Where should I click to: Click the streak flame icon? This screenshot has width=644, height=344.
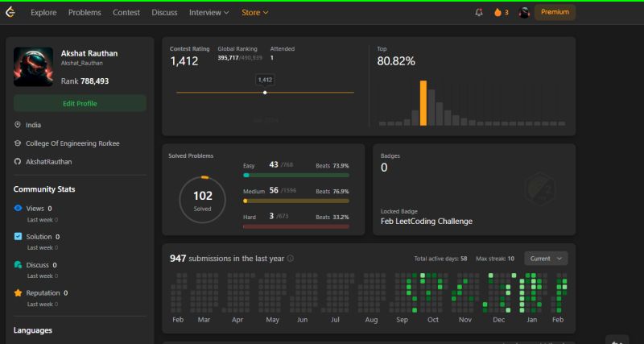point(497,12)
